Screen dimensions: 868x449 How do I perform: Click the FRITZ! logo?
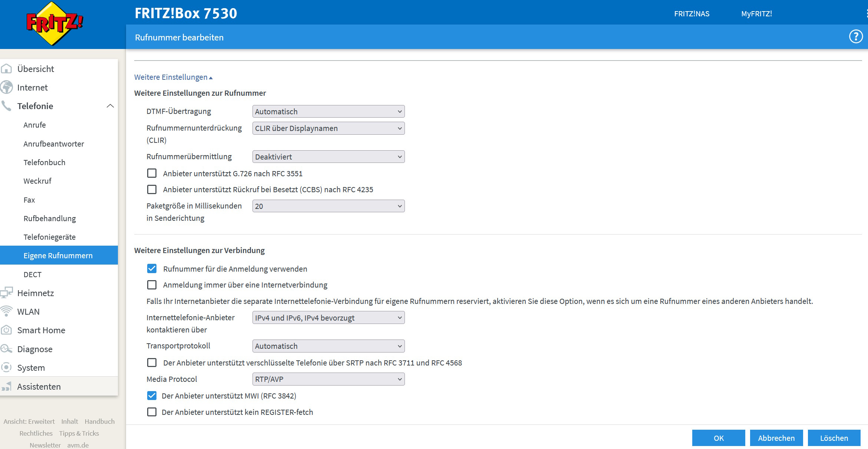55,23
